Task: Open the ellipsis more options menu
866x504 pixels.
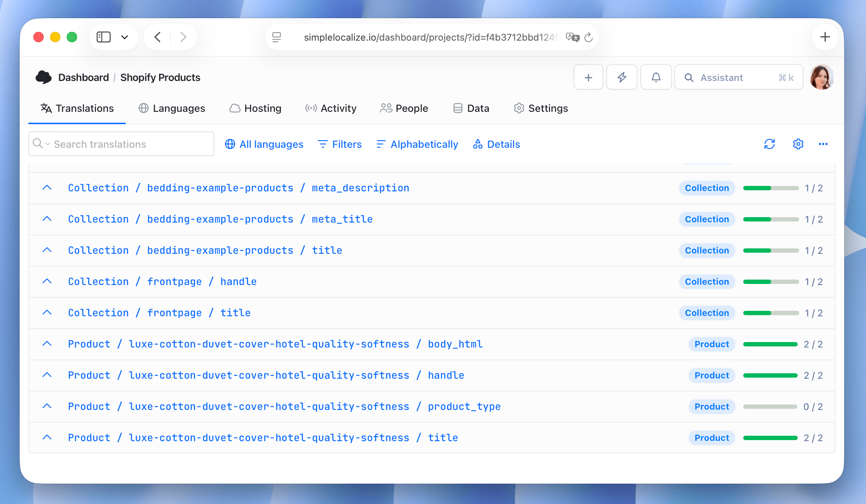Action: [x=823, y=144]
